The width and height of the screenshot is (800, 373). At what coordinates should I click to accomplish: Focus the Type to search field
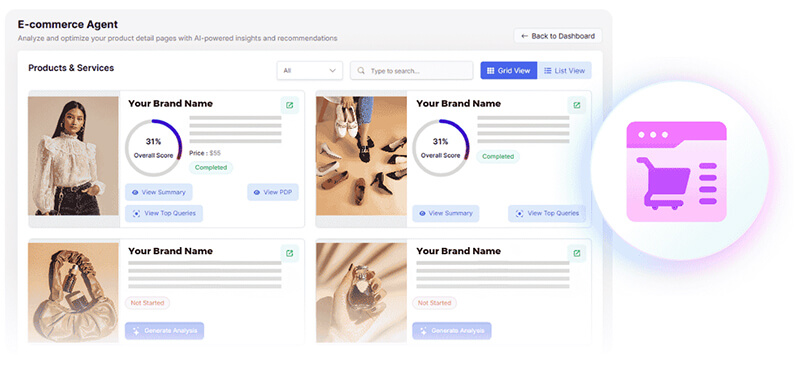point(411,71)
